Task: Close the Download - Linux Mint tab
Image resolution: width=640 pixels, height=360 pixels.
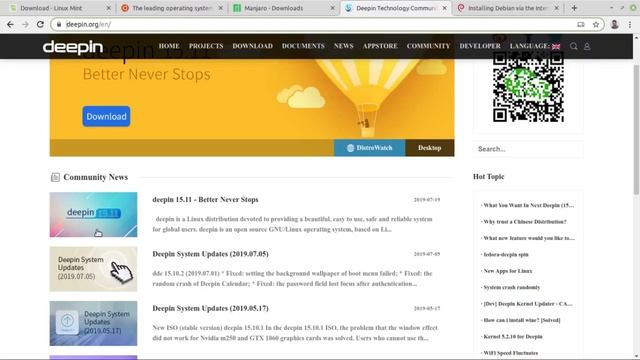Action: (x=108, y=8)
